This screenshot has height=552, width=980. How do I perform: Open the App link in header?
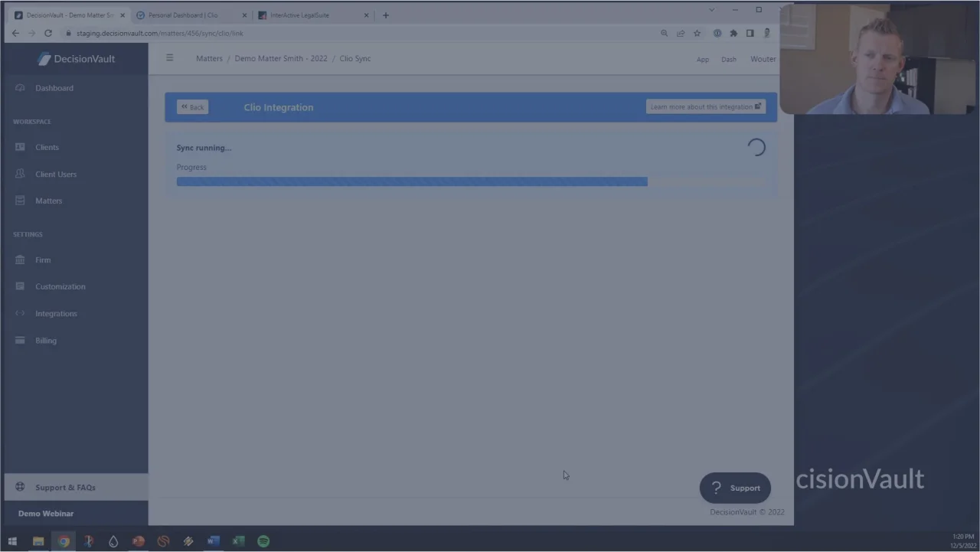pyautogui.click(x=703, y=59)
